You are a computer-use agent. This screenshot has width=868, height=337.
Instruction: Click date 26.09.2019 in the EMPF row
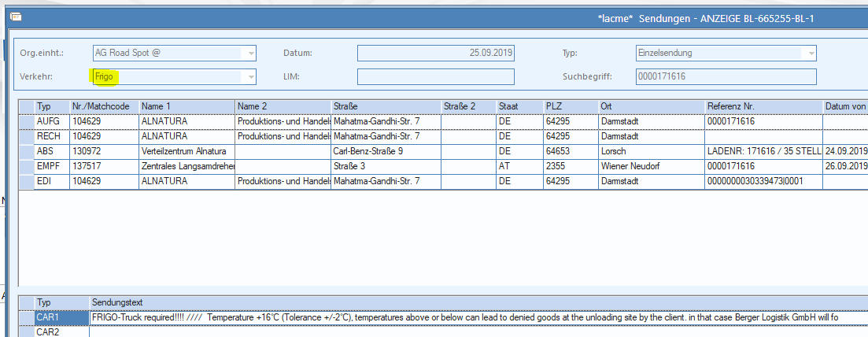click(x=845, y=166)
